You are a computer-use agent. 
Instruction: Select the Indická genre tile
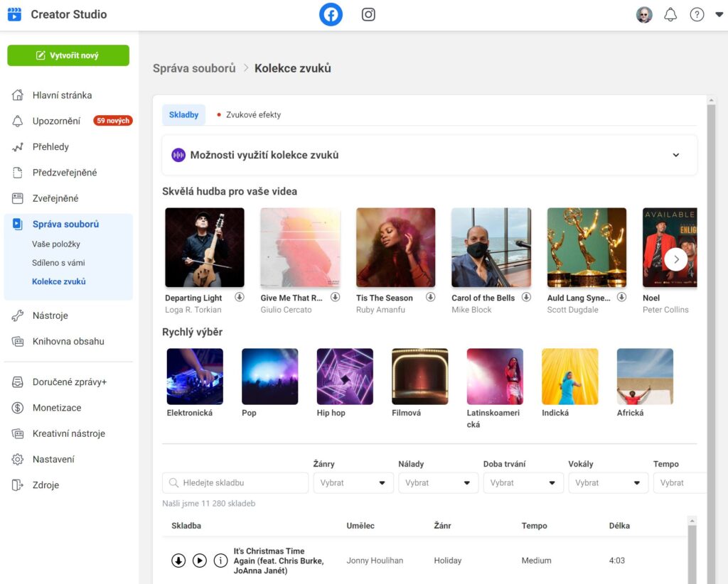569,377
